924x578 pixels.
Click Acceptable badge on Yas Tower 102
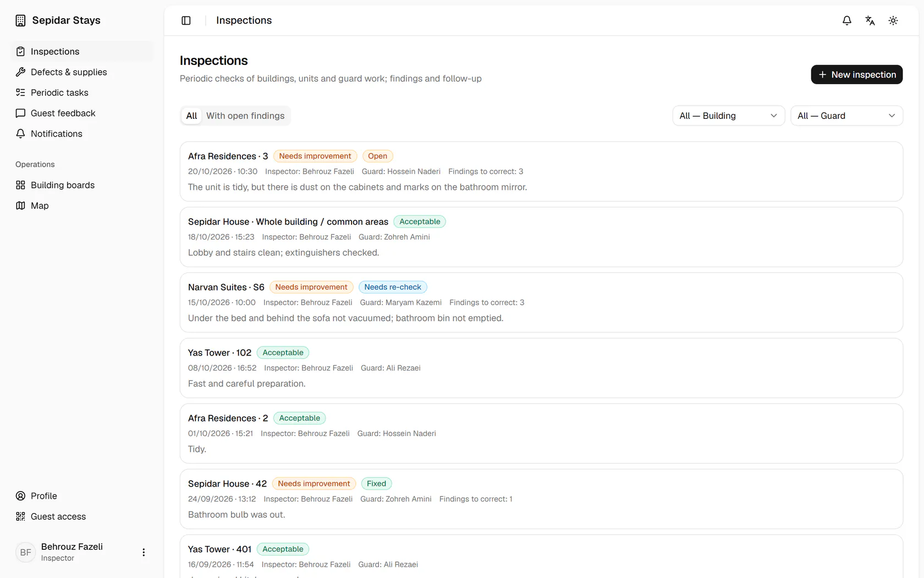click(x=283, y=352)
